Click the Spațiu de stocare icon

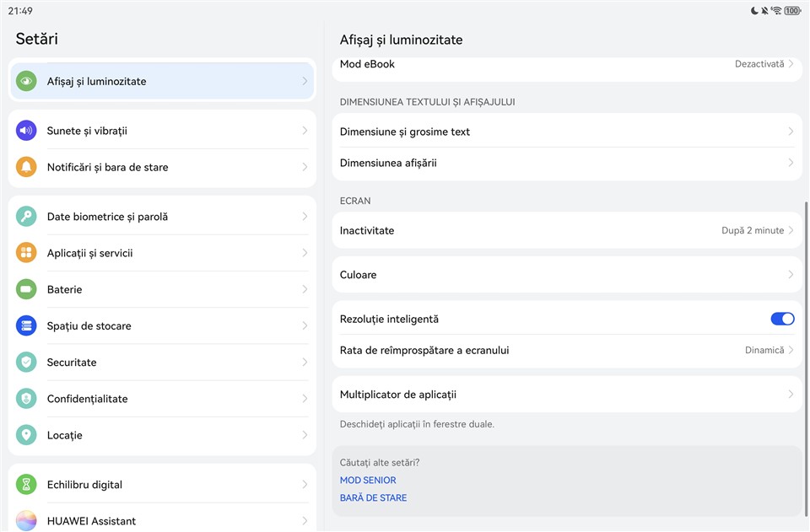[x=26, y=325]
